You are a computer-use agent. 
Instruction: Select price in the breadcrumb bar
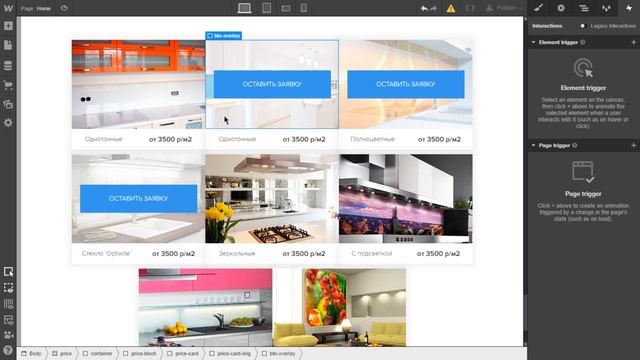click(62, 353)
